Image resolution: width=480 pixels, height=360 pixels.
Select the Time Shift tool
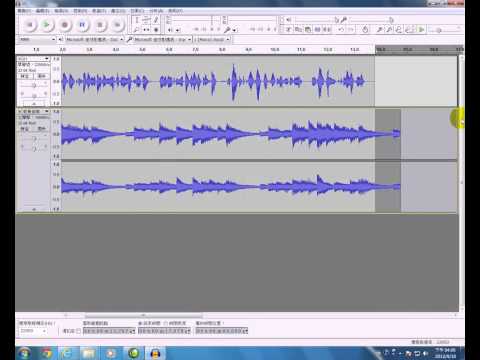point(146,30)
